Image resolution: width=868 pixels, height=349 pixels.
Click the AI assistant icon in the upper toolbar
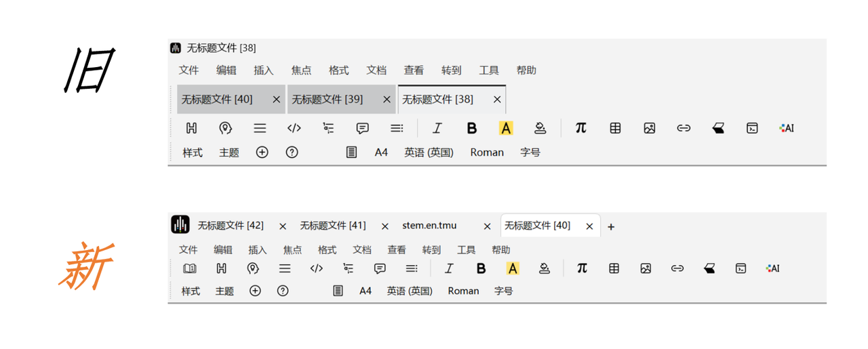point(787,128)
